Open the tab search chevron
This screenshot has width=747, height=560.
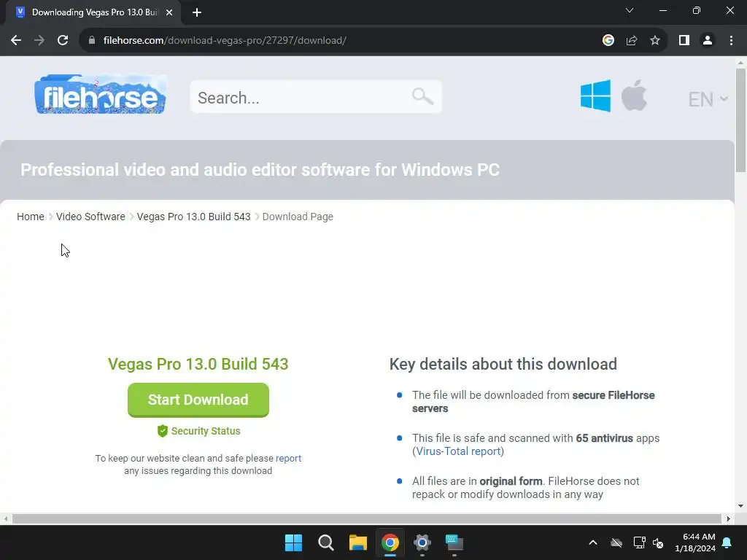(630, 10)
